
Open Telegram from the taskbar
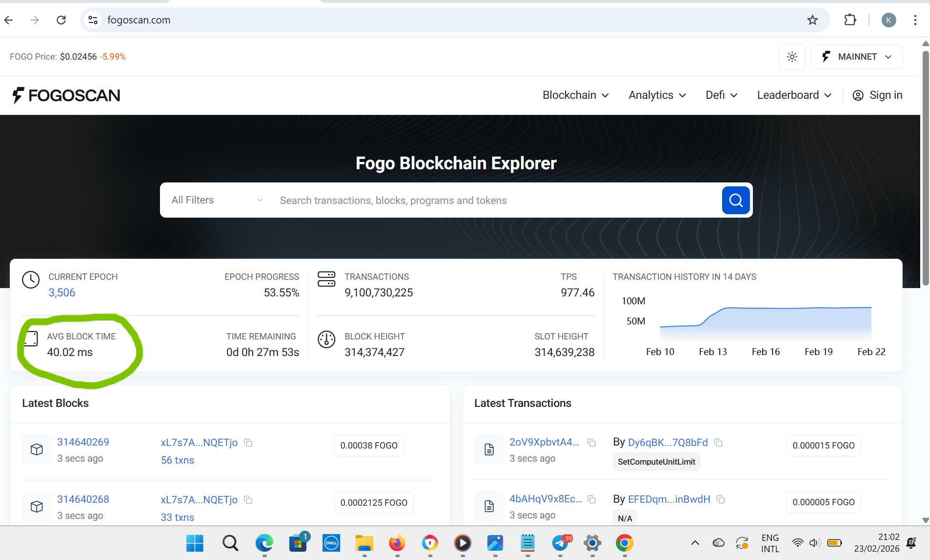pyautogui.click(x=560, y=543)
